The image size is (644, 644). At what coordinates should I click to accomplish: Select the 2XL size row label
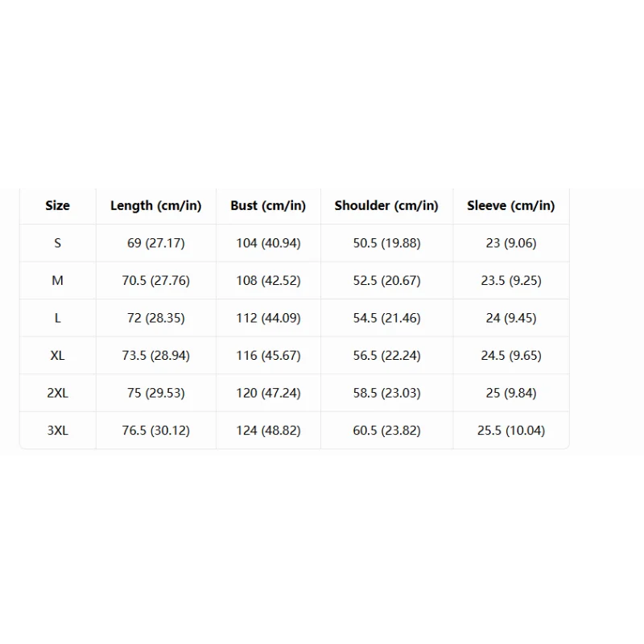[x=57, y=393]
